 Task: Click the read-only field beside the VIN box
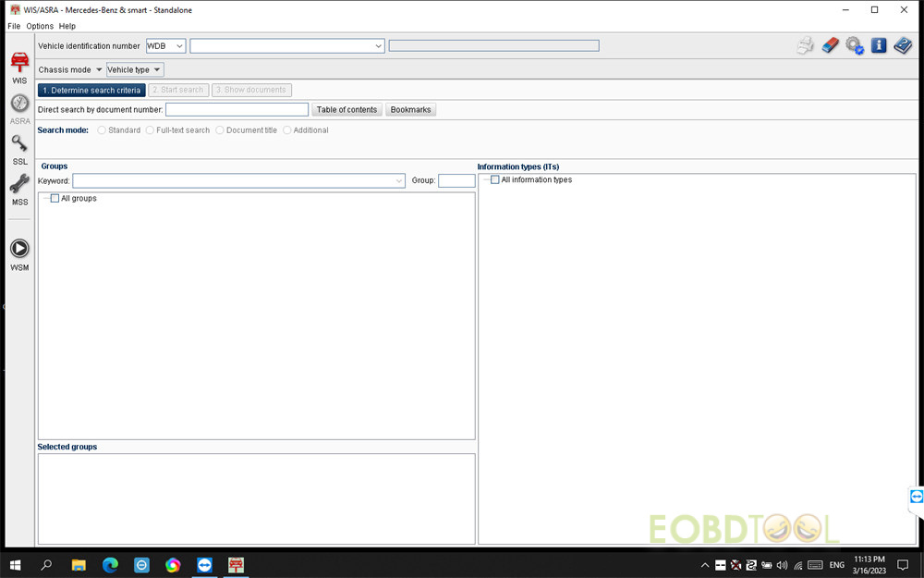point(493,45)
